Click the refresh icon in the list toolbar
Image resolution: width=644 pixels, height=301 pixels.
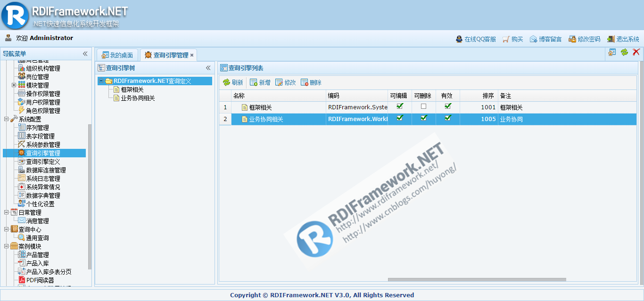(x=226, y=82)
